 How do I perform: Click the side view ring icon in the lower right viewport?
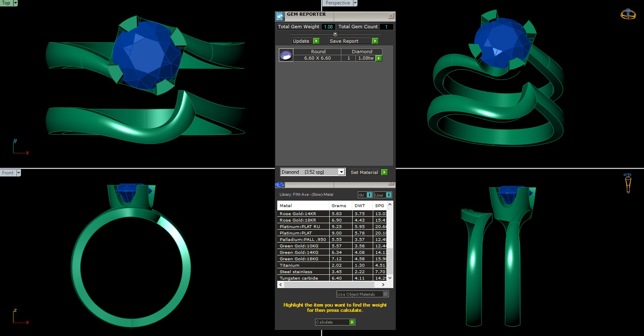627,183
